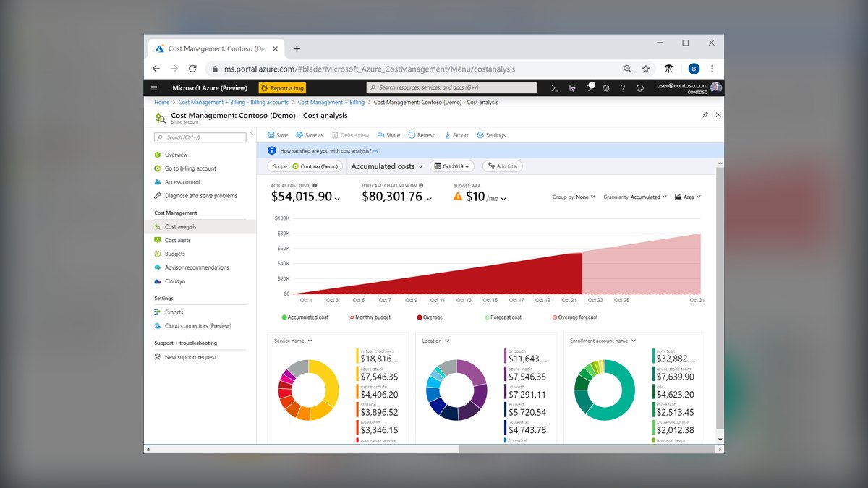Toggle Overage forecast legend series

click(575, 317)
